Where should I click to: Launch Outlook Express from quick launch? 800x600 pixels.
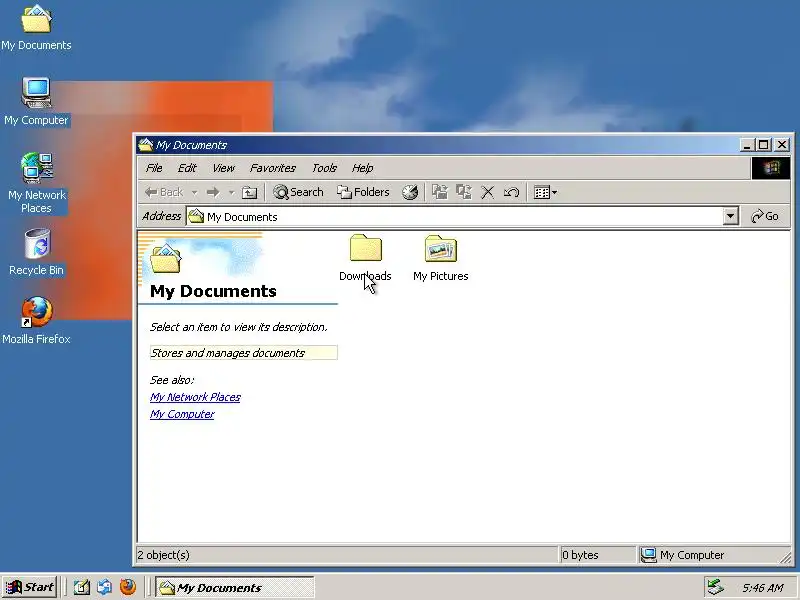pos(105,587)
